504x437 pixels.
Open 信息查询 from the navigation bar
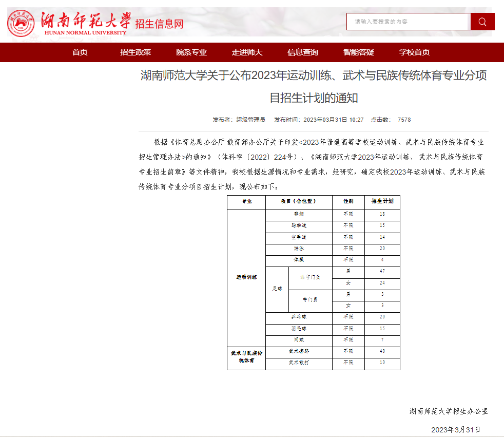point(303,52)
